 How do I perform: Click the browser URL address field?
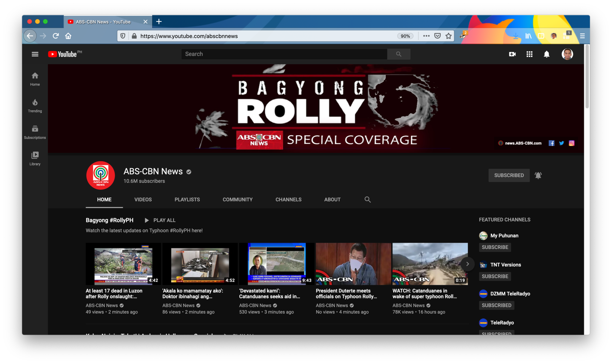click(x=266, y=36)
